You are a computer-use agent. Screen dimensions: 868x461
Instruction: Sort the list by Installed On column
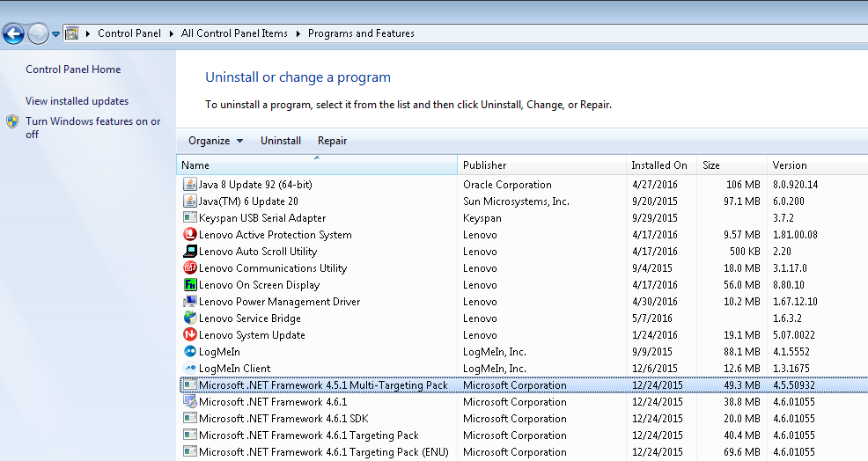(661, 165)
